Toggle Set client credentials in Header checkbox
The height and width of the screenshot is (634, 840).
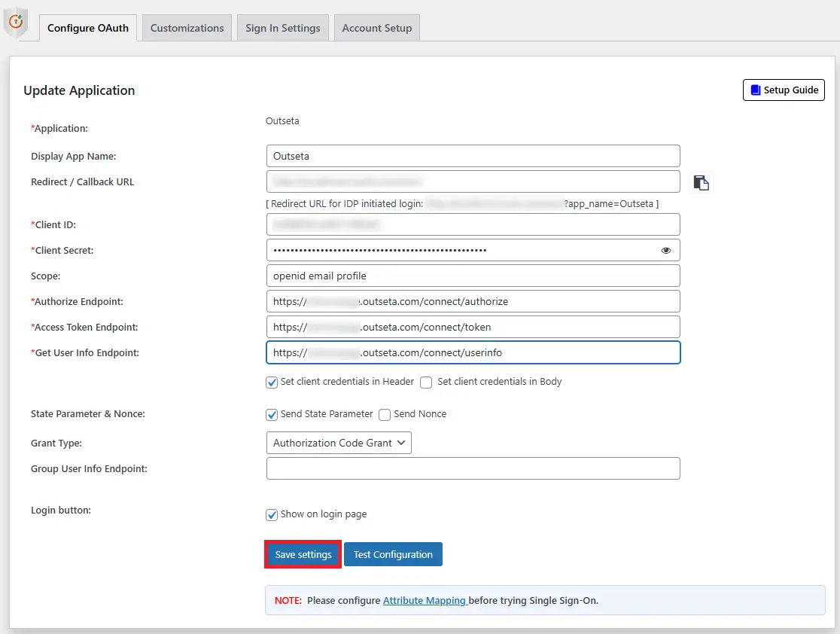point(272,382)
